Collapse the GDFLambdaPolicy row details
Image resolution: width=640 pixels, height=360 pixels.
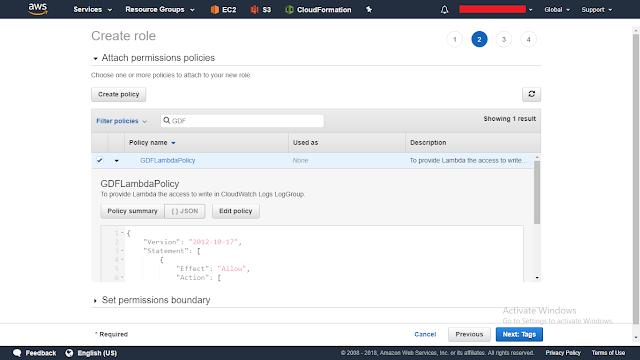coord(116,160)
